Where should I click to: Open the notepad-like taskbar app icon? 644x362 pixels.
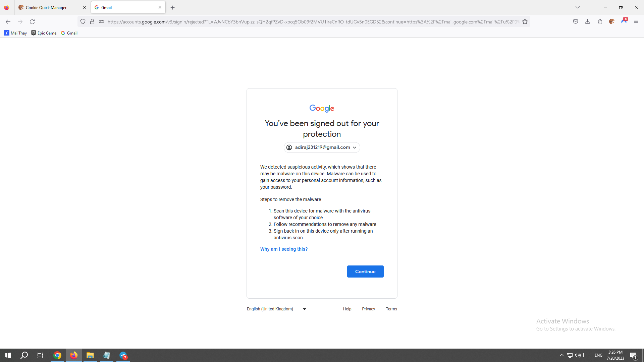(x=106, y=355)
